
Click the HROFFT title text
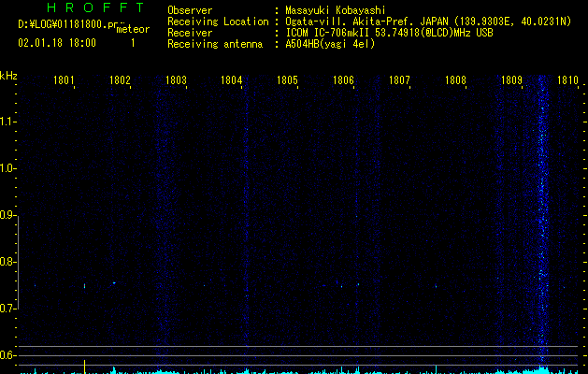[95, 7]
